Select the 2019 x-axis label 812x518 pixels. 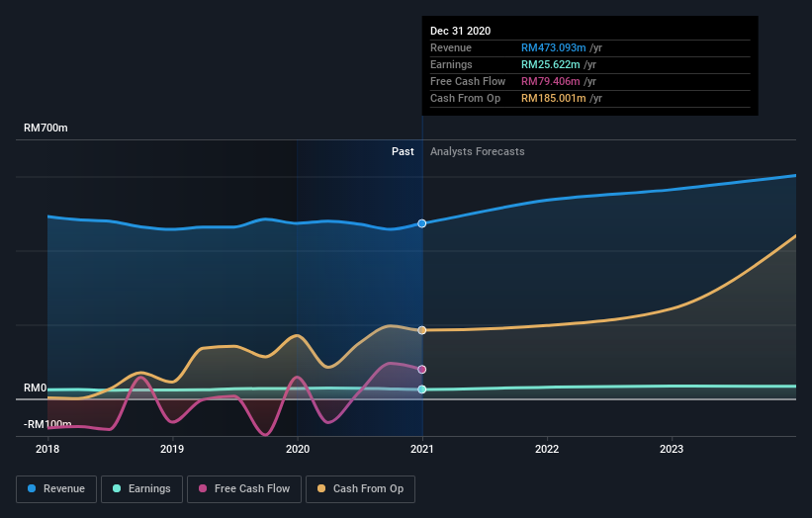172,449
